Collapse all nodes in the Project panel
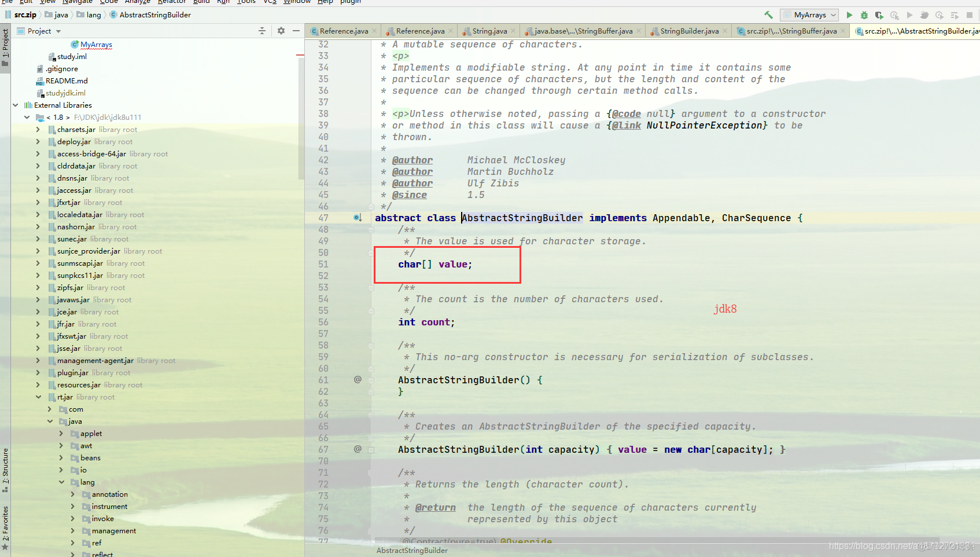Screen dimensions: 980x557 (262, 31)
